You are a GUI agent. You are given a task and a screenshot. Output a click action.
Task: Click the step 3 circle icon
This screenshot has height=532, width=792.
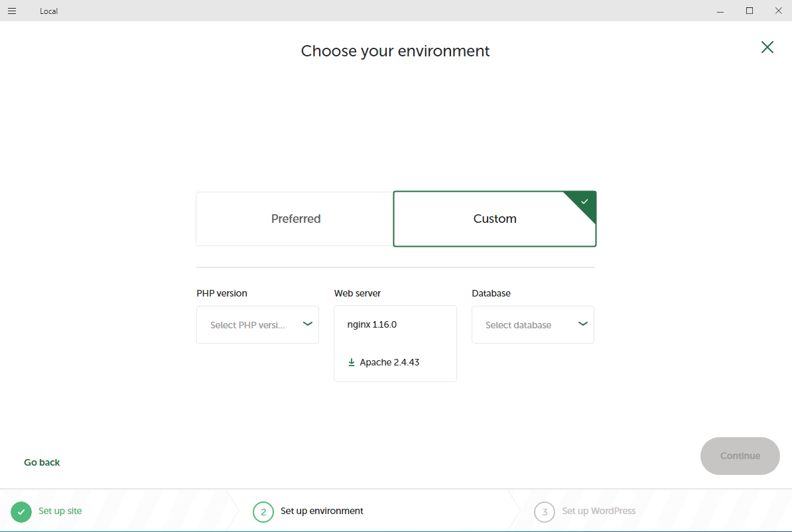pyautogui.click(x=545, y=512)
